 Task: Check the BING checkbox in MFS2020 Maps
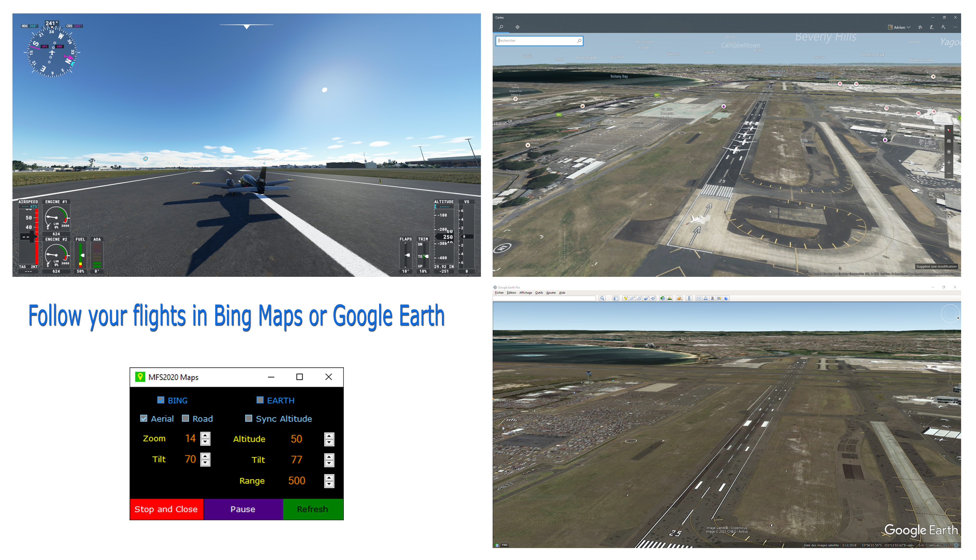161,400
